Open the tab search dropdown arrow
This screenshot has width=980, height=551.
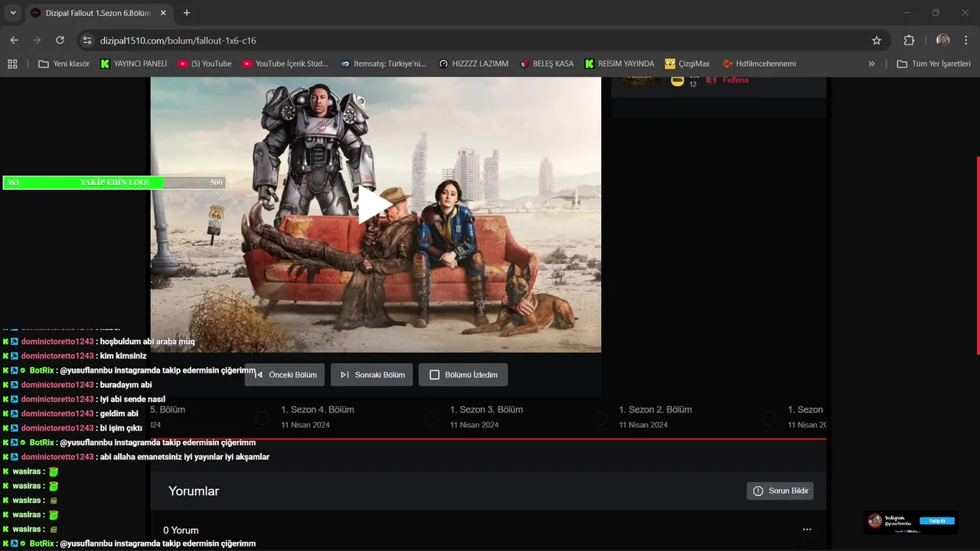pos(13,13)
